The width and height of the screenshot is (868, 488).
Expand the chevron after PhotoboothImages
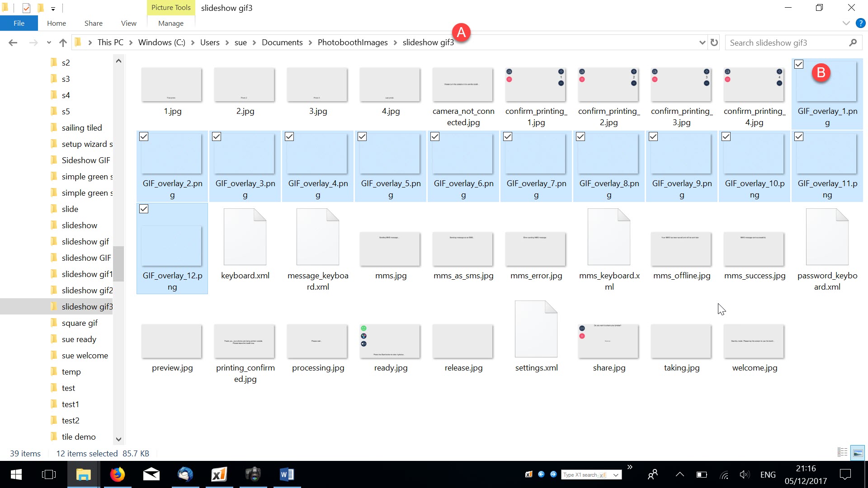coord(395,42)
